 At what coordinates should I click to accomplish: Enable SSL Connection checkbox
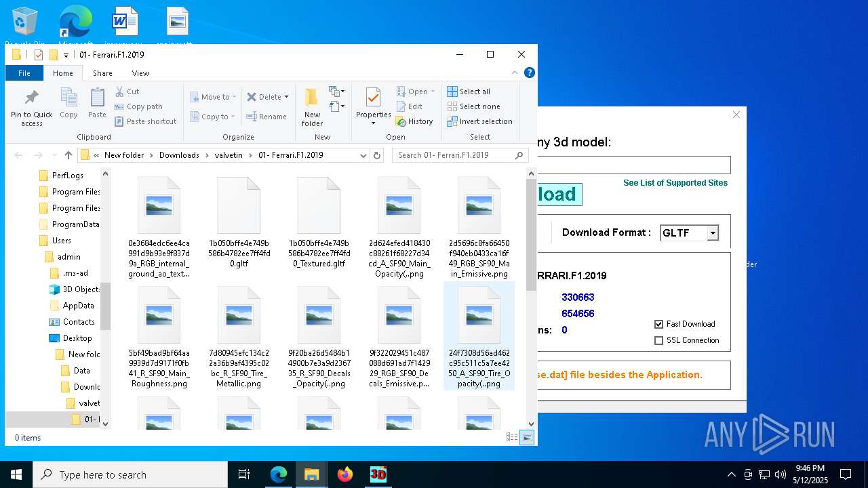coord(658,340)
